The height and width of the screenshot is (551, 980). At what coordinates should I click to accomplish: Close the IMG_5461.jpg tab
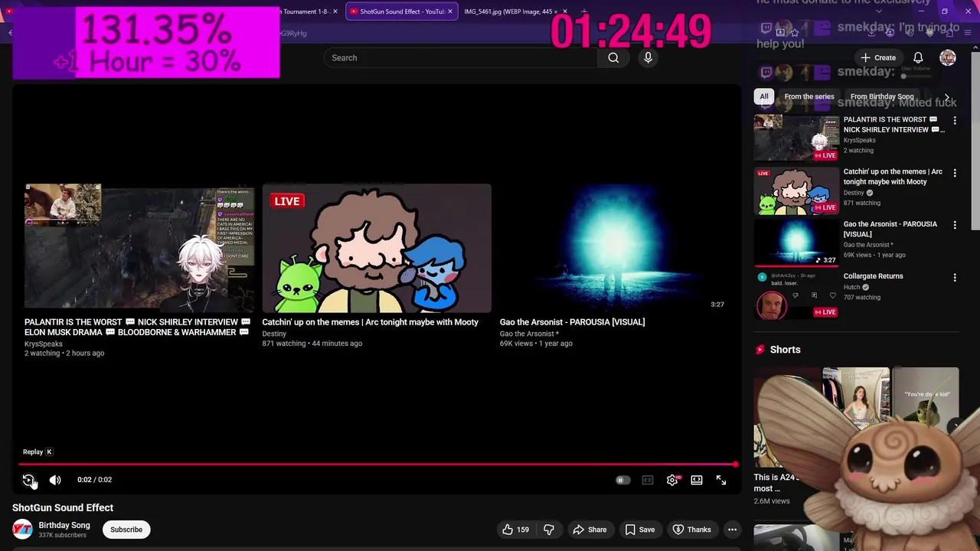564,11
